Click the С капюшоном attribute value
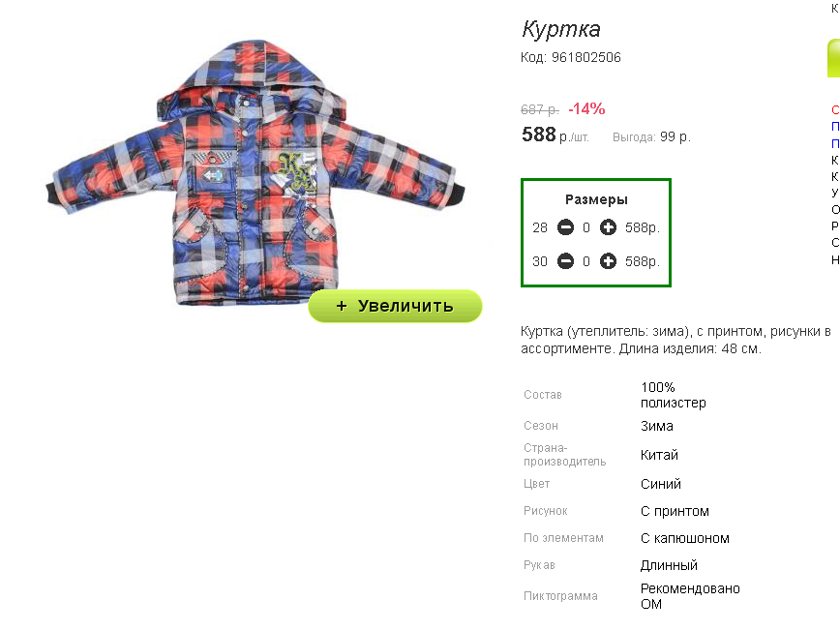The height and width of the screenshot is (631, 840). 684,538
